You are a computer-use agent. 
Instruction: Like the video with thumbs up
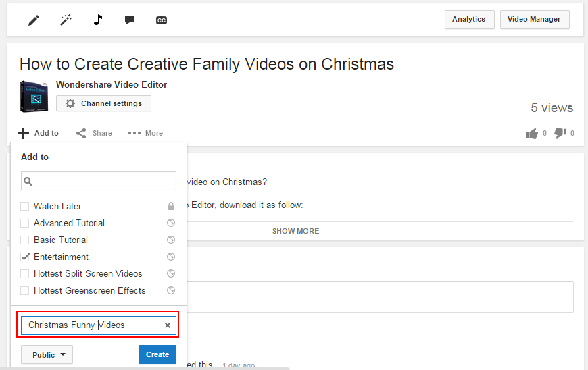tap(532, 133)
